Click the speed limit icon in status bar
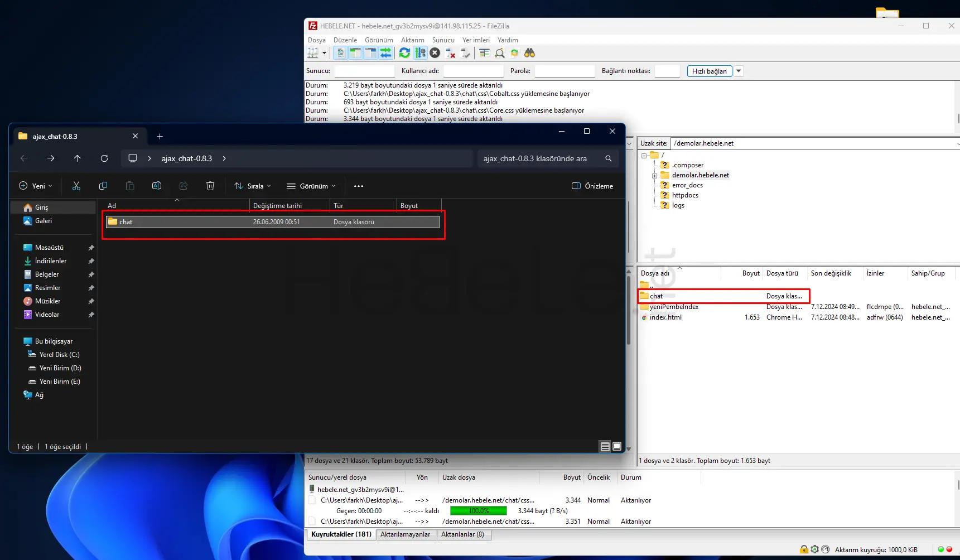Screen dimensions: 960x560 [826, 549]
